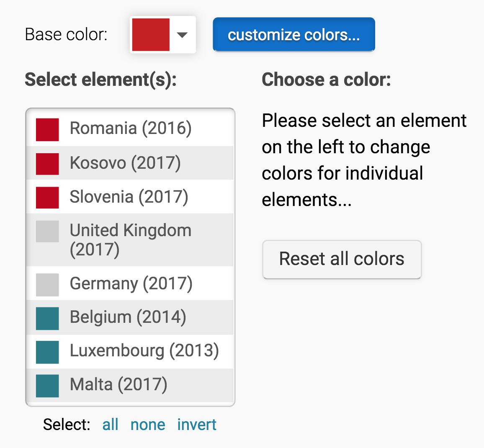Image resolution: width=484 pixels, height=448 pixels.
Task: Select the Romania (2016) list element
Action: [x=131, y=129]
